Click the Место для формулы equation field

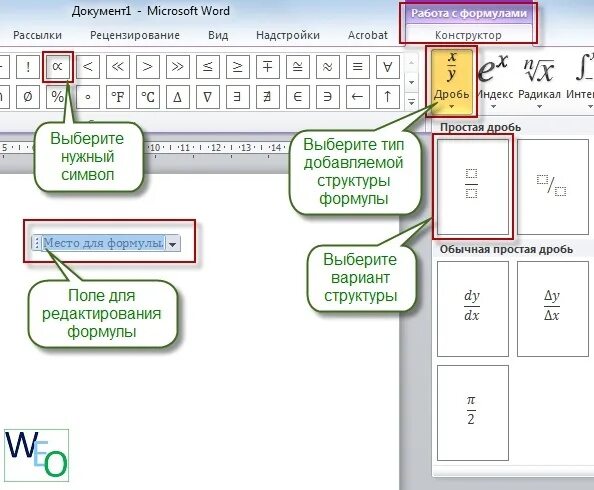[103, 243]
